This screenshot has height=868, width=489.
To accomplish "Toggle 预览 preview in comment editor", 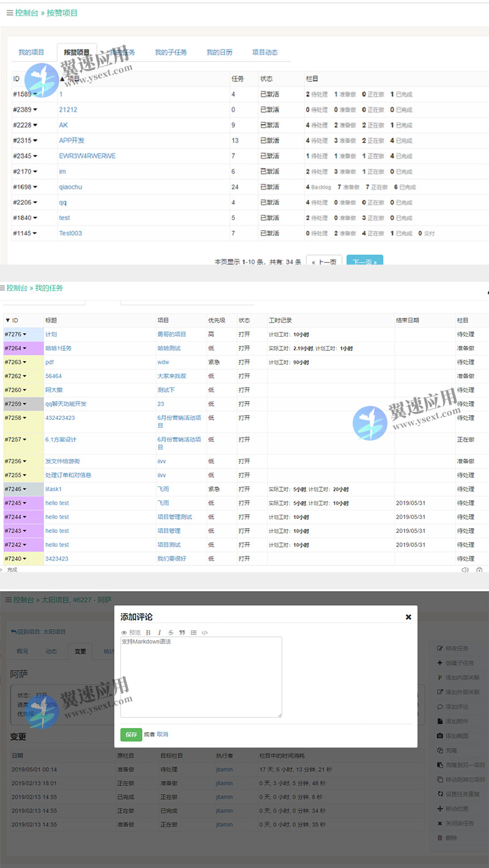I will (131, 633).
